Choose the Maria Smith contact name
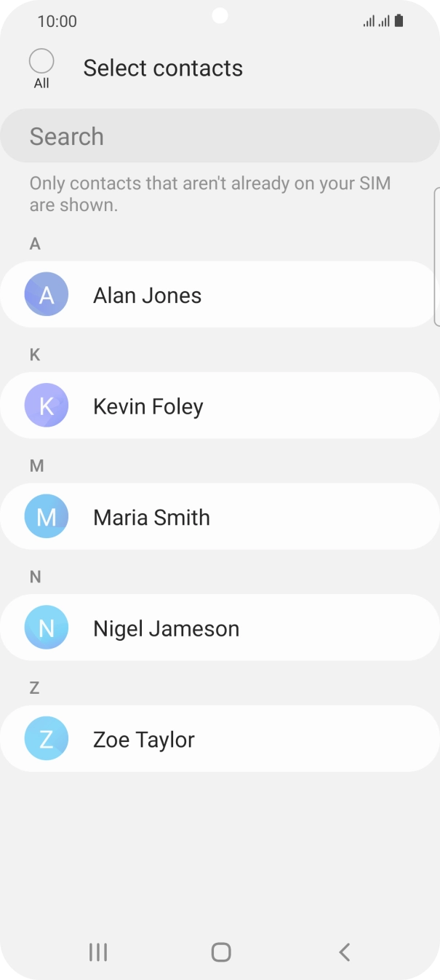 click(x=151, y=518)
